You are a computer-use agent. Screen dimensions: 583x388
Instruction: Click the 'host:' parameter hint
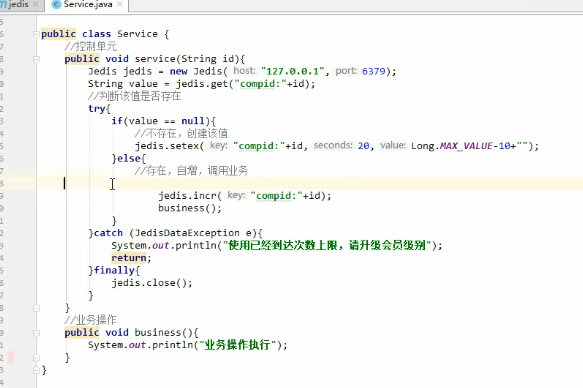point(244,71)
